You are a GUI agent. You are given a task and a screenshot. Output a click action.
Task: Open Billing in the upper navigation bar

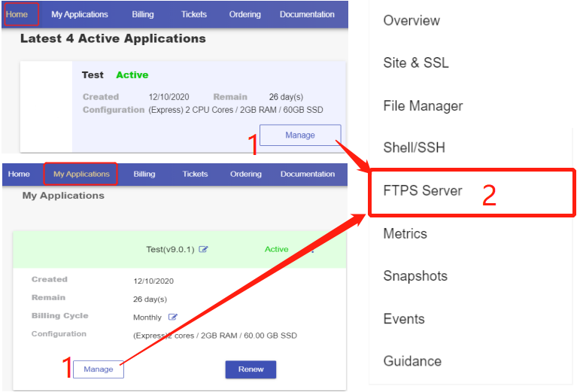click(x=144, y=14)
